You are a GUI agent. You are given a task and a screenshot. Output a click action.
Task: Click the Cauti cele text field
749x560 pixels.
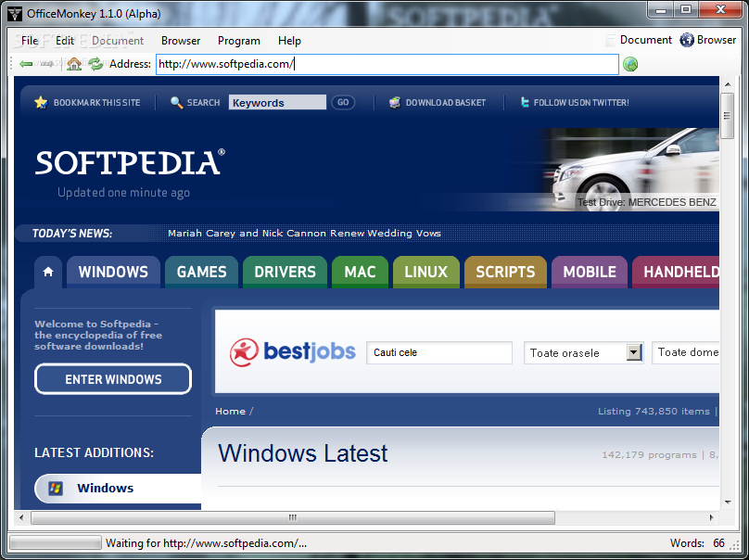coord(439,352)
